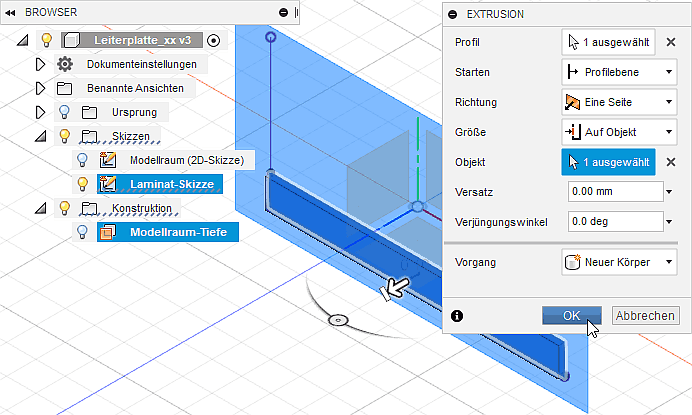Toggle visibility bulb of Modellraum (2D-Skizze)
Viewport: 692px width, 415px height.
pos(84,160)
